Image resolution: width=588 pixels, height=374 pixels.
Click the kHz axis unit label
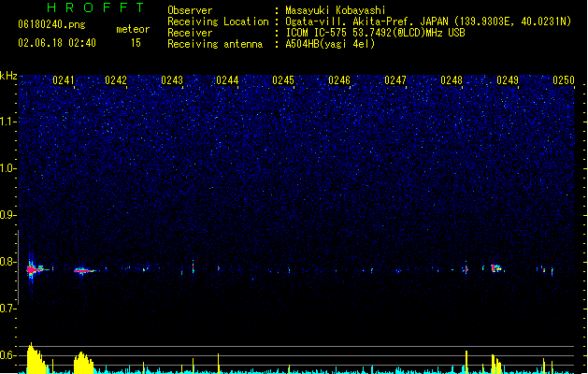tap(8, 76)
